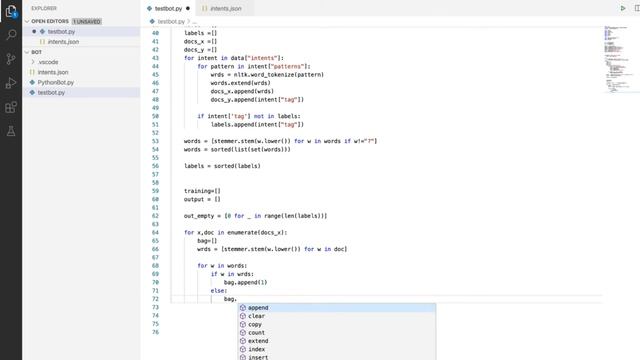Click the unsaved dot on testbot.py tab
640x360 pixels.
(188, 8)
